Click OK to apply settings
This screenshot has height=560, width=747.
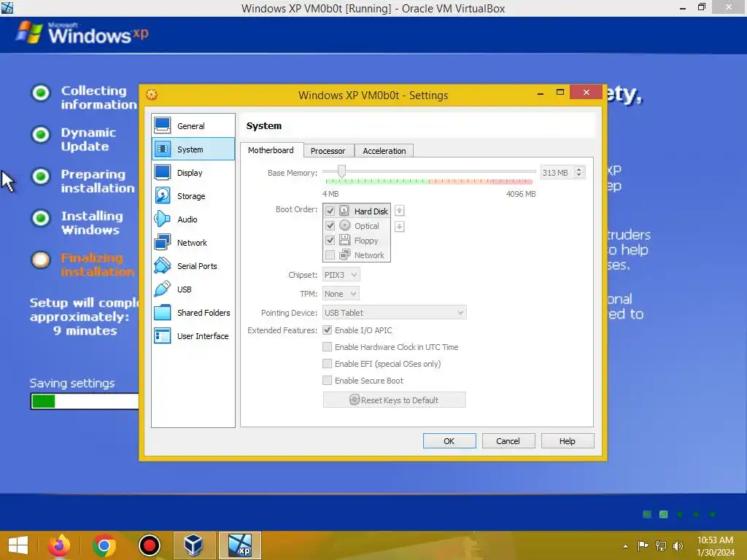click(449, 441)
